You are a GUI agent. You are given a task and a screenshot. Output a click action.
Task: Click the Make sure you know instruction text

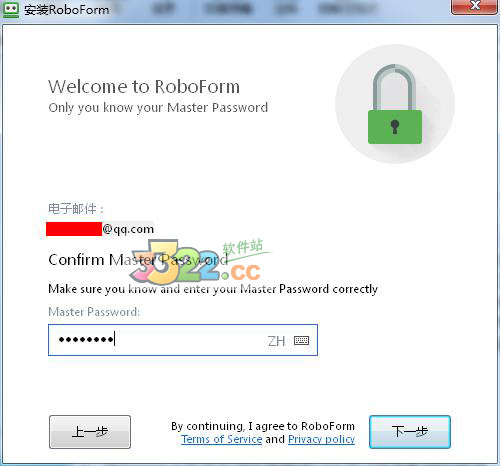click(213, 289)
